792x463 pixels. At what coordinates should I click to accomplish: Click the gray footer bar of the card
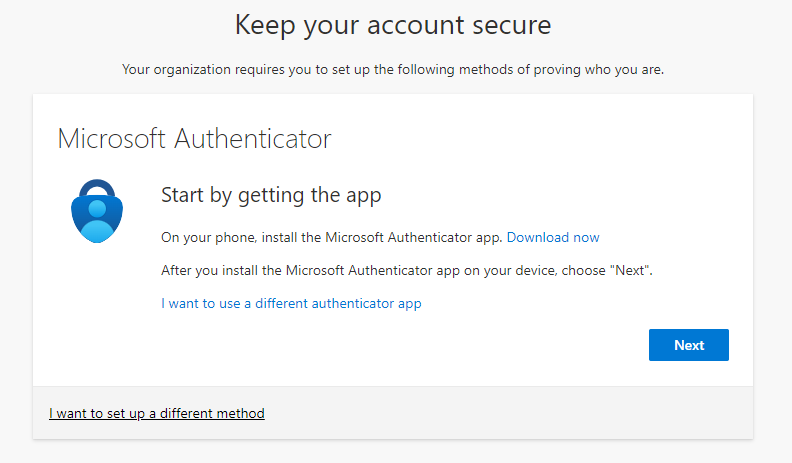[x=500, y=413]
